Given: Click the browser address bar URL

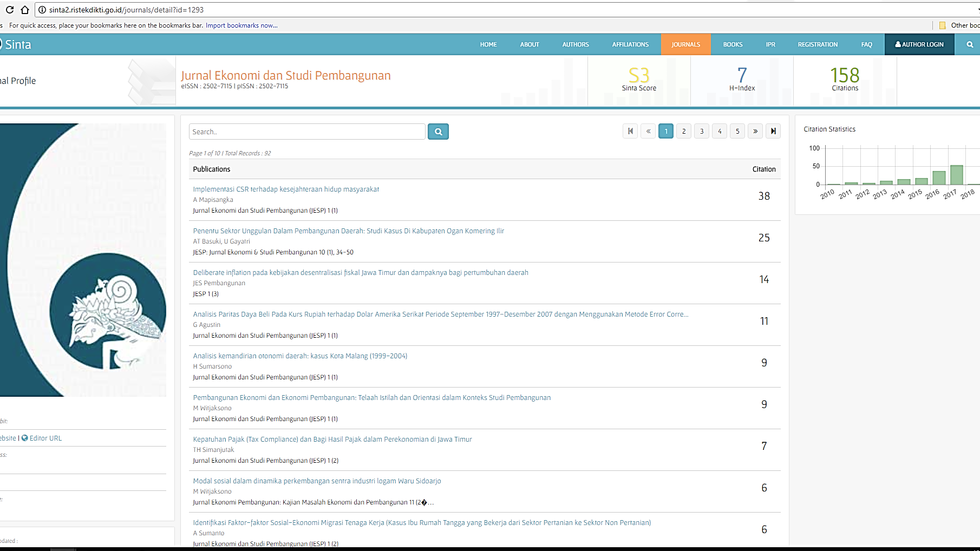Looking at the screenshot, I should click(126, 10).
